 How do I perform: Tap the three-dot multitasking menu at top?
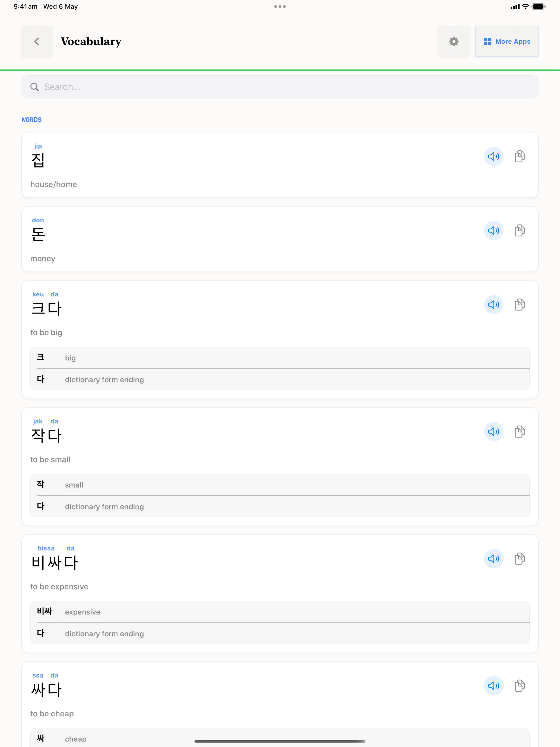click(280, 7)
